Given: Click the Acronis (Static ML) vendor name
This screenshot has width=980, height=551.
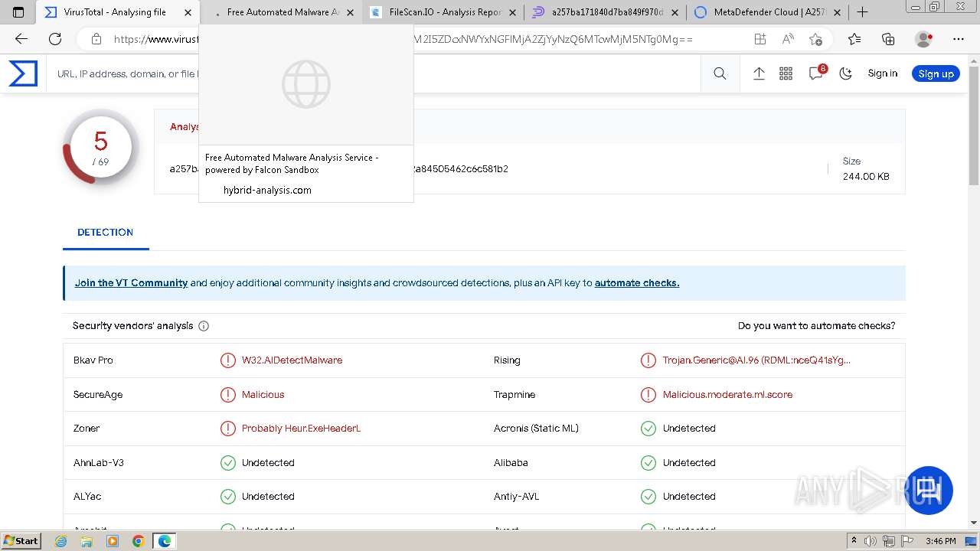Looking at the screenshot, I should 536,428.
